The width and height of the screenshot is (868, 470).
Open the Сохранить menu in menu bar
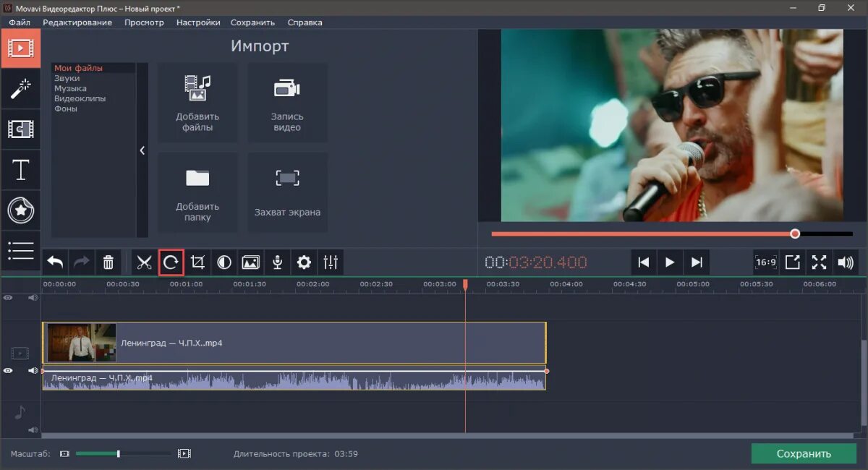click(253, 22)
